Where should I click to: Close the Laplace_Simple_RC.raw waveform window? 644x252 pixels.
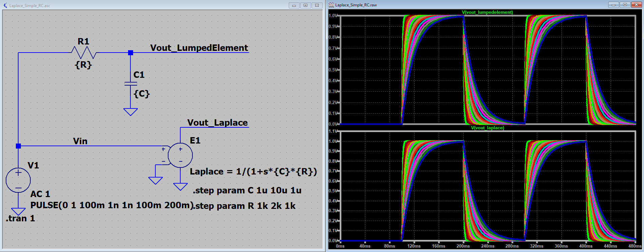coord(636,5)
